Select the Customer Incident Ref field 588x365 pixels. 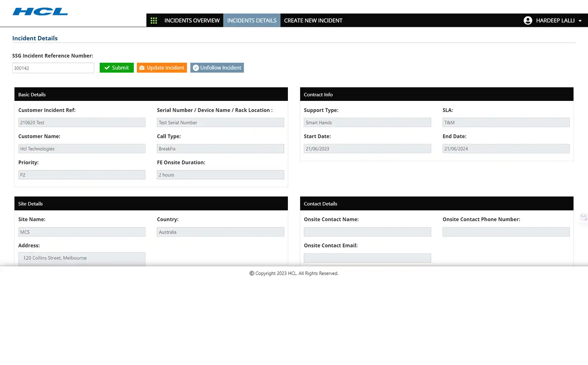tap(81, 122)
